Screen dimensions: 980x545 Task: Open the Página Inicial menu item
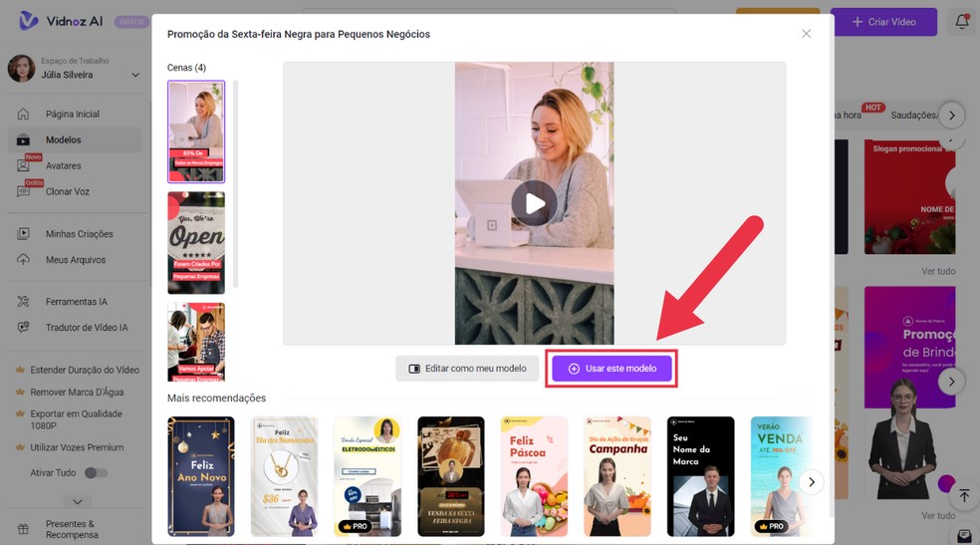pyautogui.click(x=75, y=114)
